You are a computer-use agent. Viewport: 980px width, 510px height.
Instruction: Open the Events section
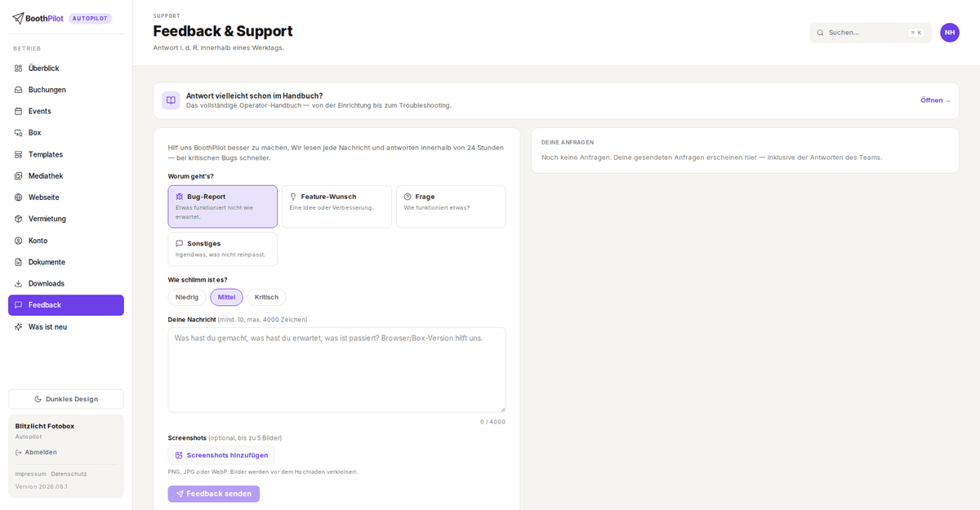tap(66, 111)
